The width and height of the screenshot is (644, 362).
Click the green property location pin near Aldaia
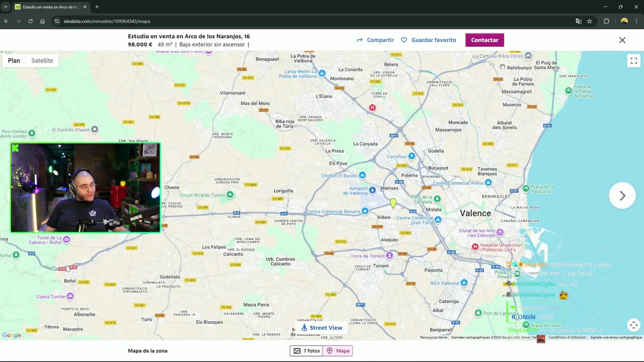[x=393, y=203]
